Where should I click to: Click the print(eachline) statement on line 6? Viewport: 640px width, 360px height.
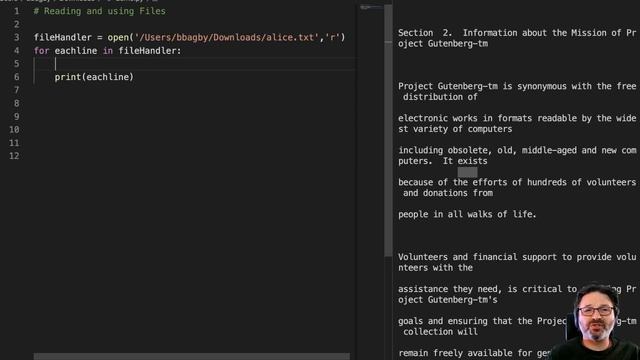coord(94,77)
